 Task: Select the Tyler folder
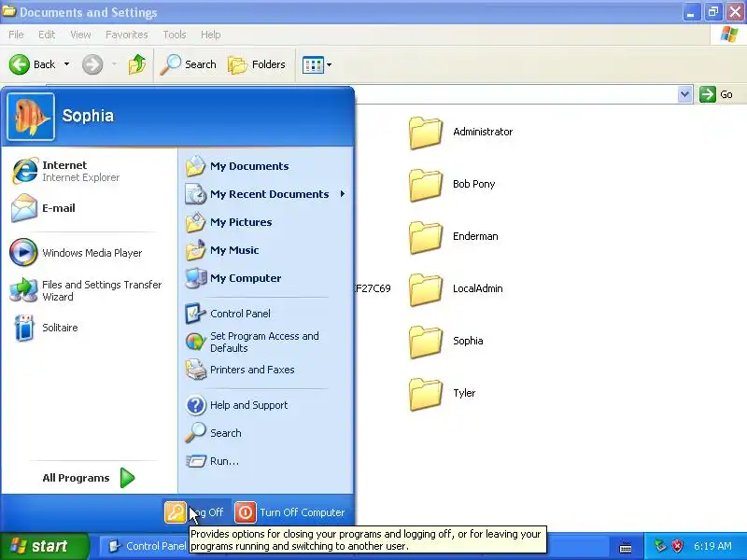click(443, 394)
